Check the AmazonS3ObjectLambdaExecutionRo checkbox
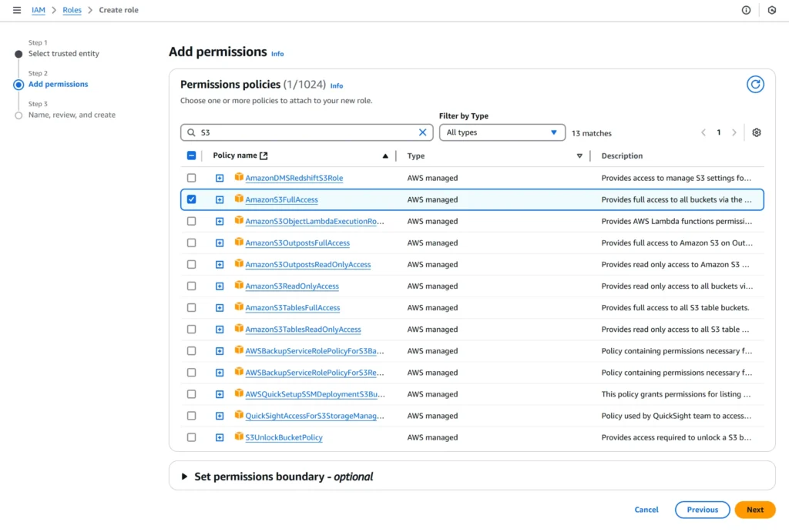 click(191, 221)
